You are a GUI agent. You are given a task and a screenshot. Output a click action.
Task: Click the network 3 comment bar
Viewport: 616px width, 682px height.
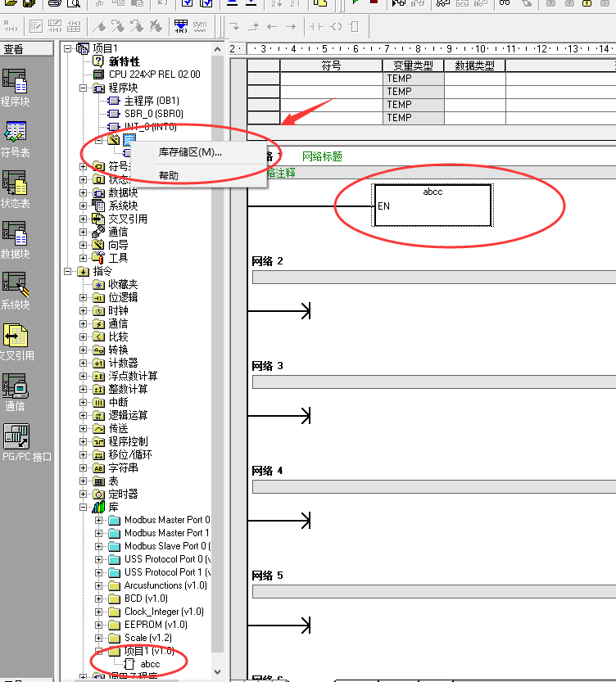click(x=434, y=382)
